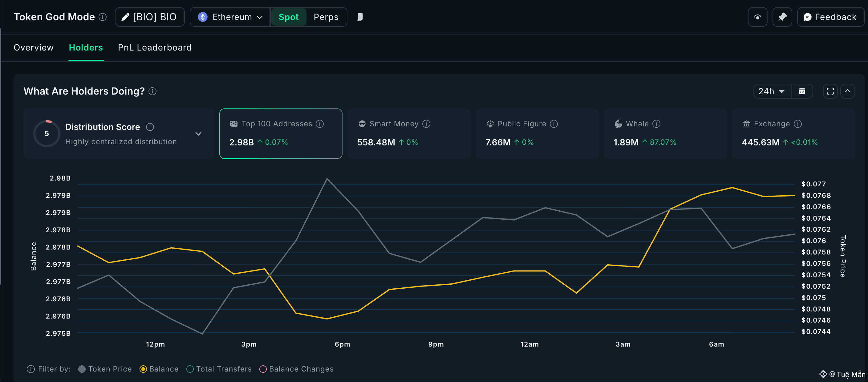Viewport: 868px width, 382px height.
Task: Click info icon beside Smart Money
Action: coord(426,124)
